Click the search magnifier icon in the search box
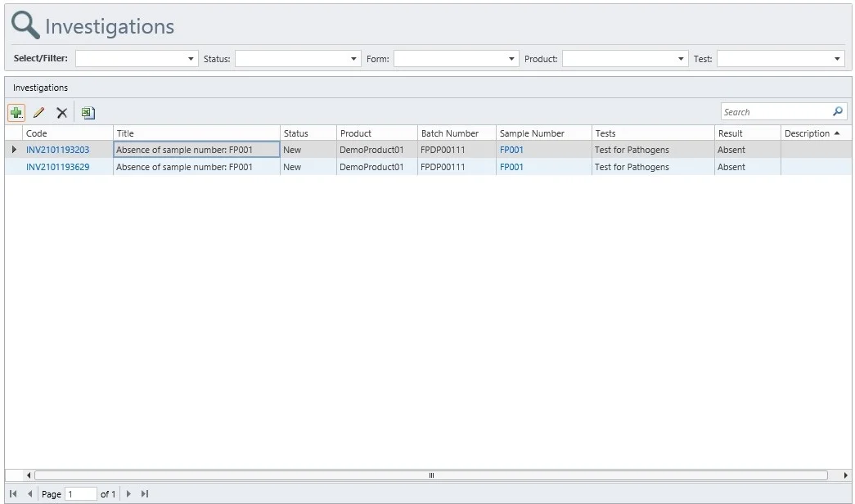The width and height of the screenshot is (855, 504). (837, 112)
